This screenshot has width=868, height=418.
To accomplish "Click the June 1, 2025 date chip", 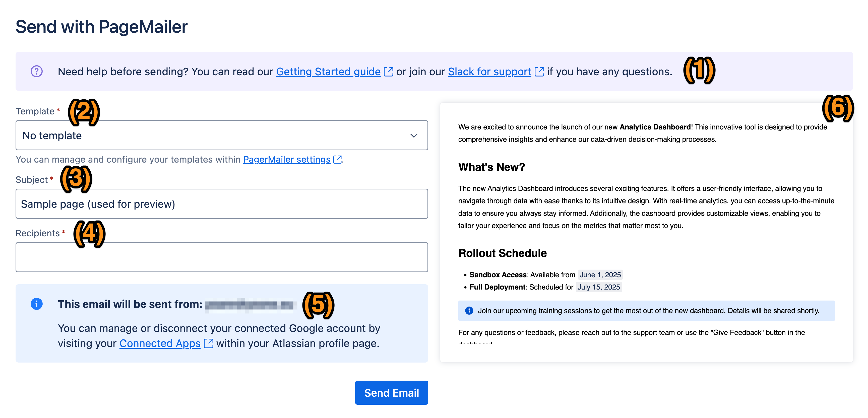I will (x=600, y=275).
